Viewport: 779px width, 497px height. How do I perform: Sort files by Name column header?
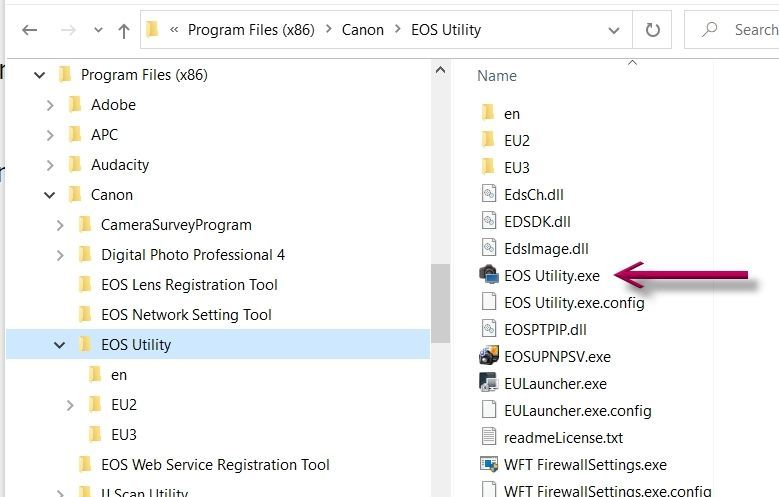point(497,76)
